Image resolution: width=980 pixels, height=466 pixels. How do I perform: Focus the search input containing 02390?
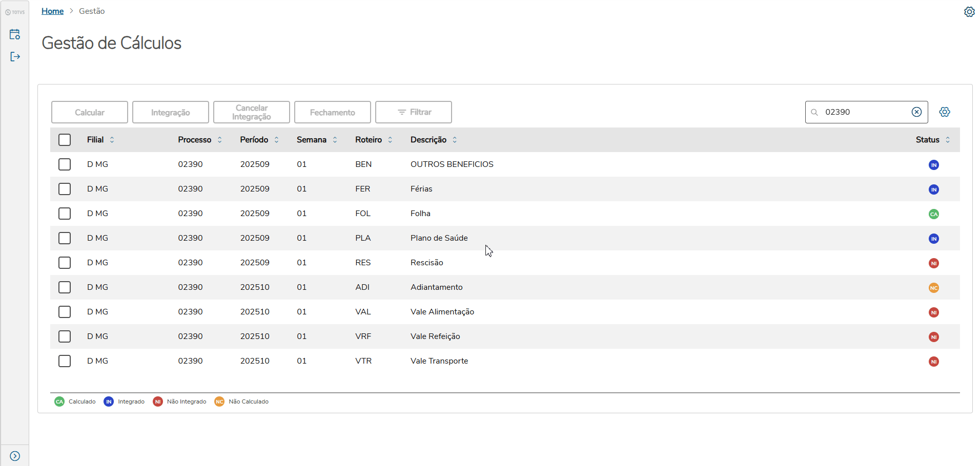pos(864,112)
